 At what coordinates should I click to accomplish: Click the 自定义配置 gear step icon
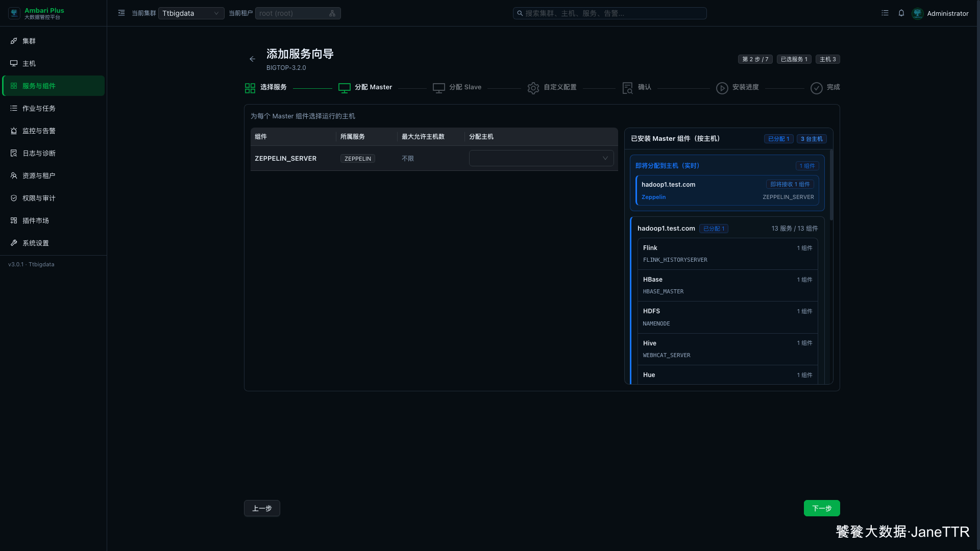[533, 88]
